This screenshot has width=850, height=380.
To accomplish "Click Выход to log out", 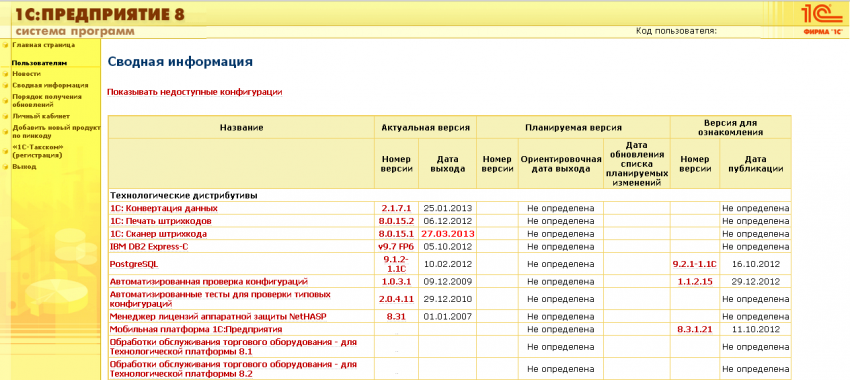I will click(x=24, y=167).
